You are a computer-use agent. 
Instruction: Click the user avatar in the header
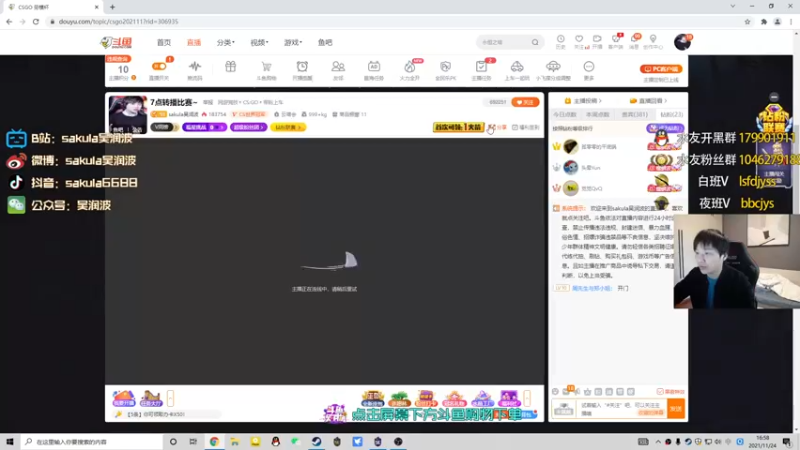tap(682, 42)
